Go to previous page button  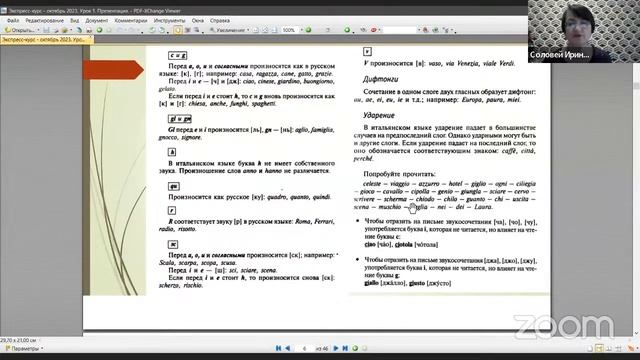pyautogui.click(x=287, y=348)
